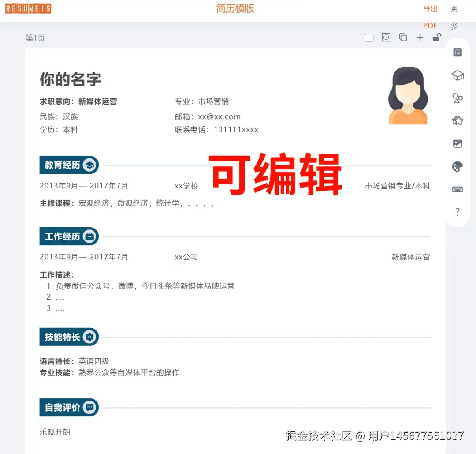The width and height of the screenshot is (476, 454).
Task: Click the RESUMEIS logo in top left
Action: 28,8
